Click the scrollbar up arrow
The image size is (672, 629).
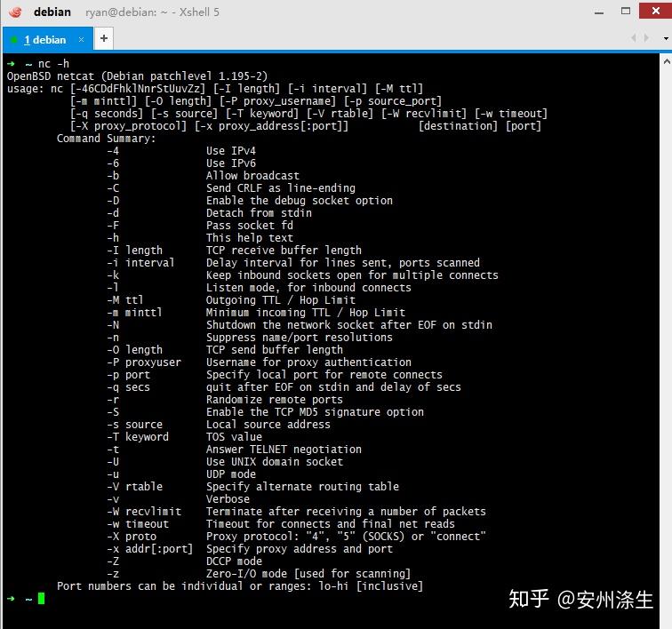(667, 61)
